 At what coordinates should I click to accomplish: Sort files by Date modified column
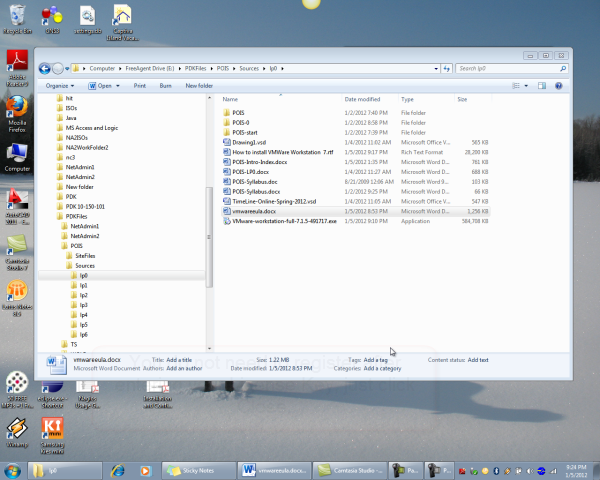point(362,100)
